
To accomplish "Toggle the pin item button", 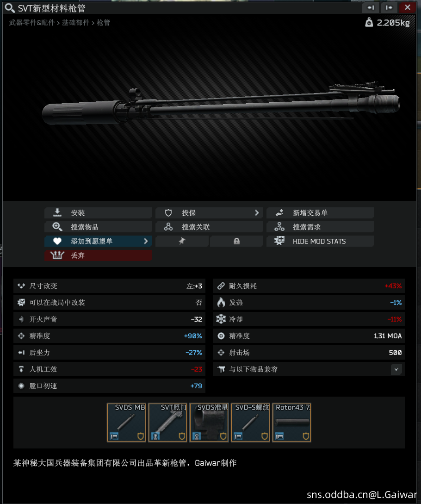I will (x=182, y=241).
